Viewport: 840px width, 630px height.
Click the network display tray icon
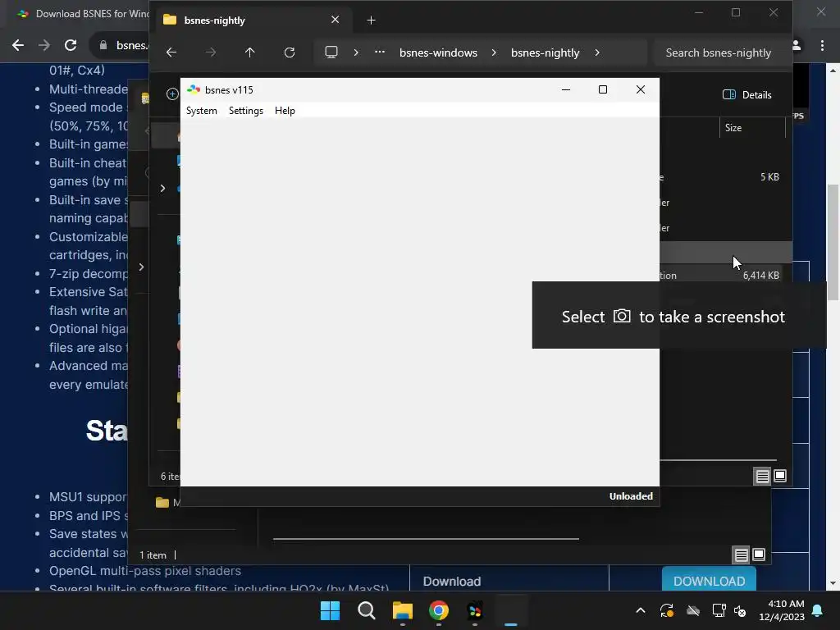(x=719, y=610)
